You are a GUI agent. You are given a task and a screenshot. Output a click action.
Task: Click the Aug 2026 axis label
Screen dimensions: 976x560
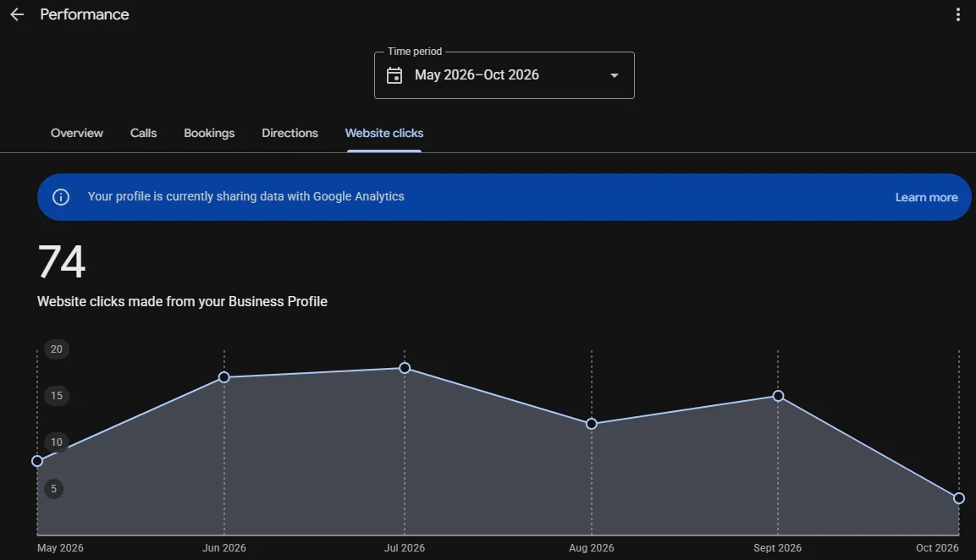click(x=592, y=548)
